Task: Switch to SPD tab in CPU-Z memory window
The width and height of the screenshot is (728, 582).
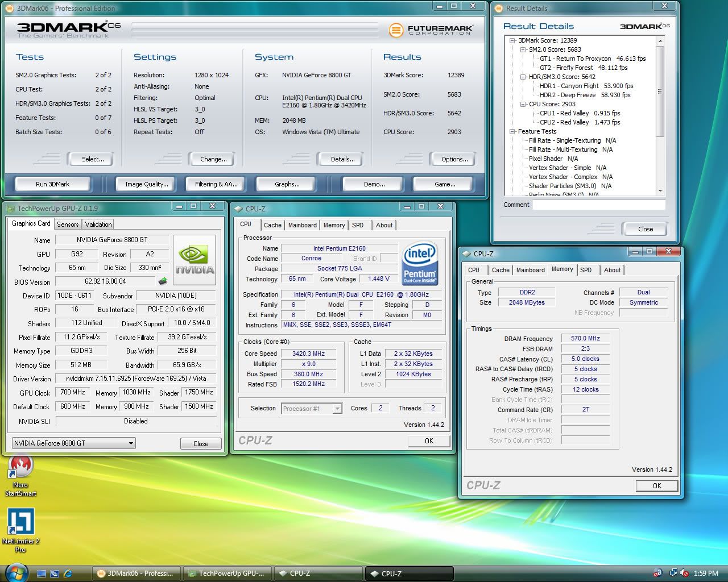Action: 586,270
